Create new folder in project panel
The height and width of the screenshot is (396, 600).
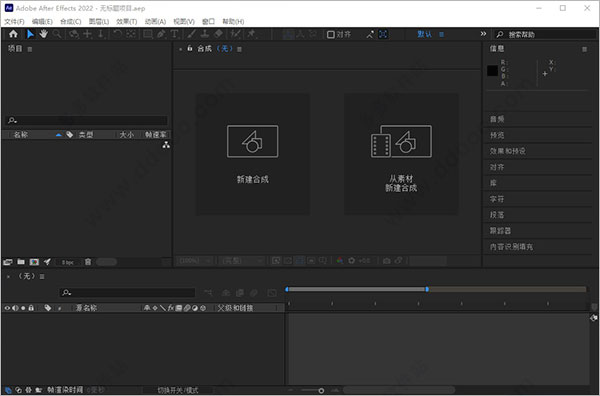click(21, 262)
